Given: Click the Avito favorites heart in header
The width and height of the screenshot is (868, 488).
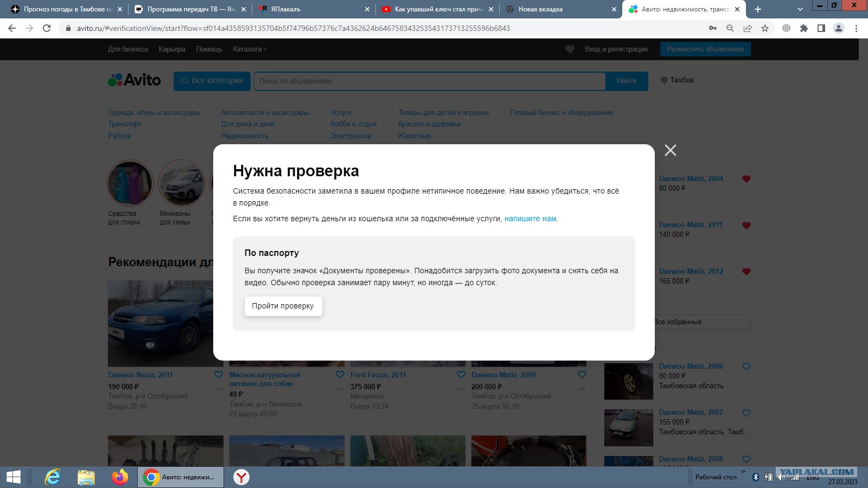Looking at the screenshot, I should tap(570, 49).
